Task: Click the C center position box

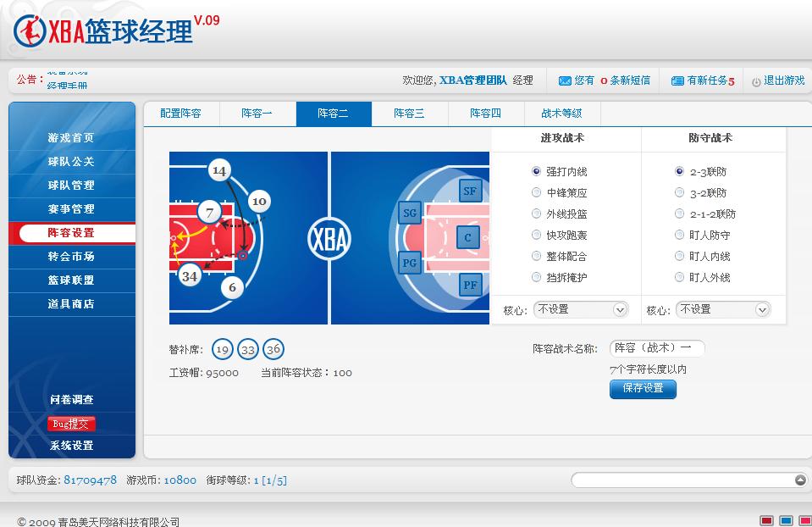Action: 468,238
